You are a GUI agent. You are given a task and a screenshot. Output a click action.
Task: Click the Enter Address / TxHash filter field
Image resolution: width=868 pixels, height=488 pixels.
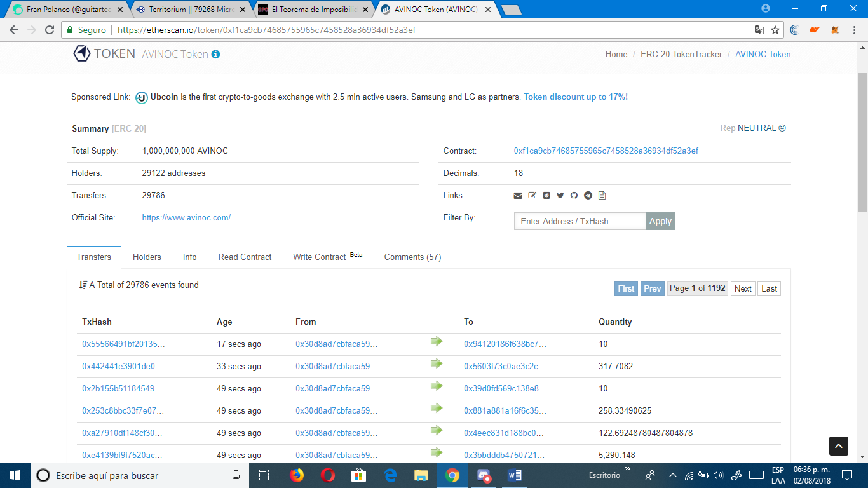pos(580,221)
